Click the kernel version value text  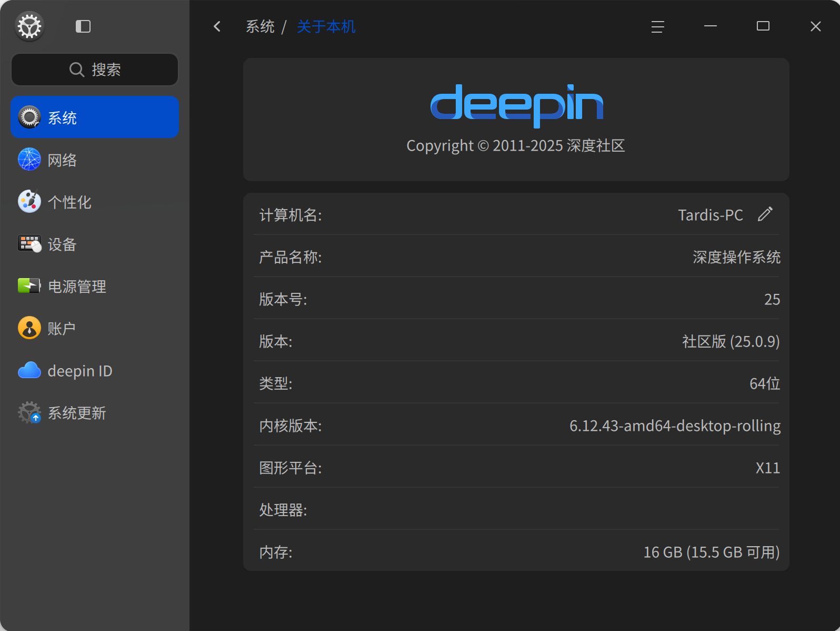pyautogui.click(x=675, y=426)
